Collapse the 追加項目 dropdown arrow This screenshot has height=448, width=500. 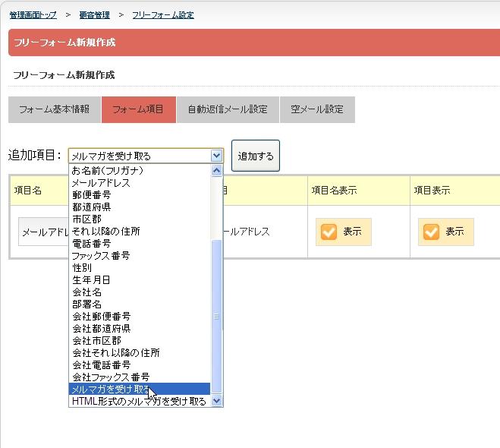point(216,156)
